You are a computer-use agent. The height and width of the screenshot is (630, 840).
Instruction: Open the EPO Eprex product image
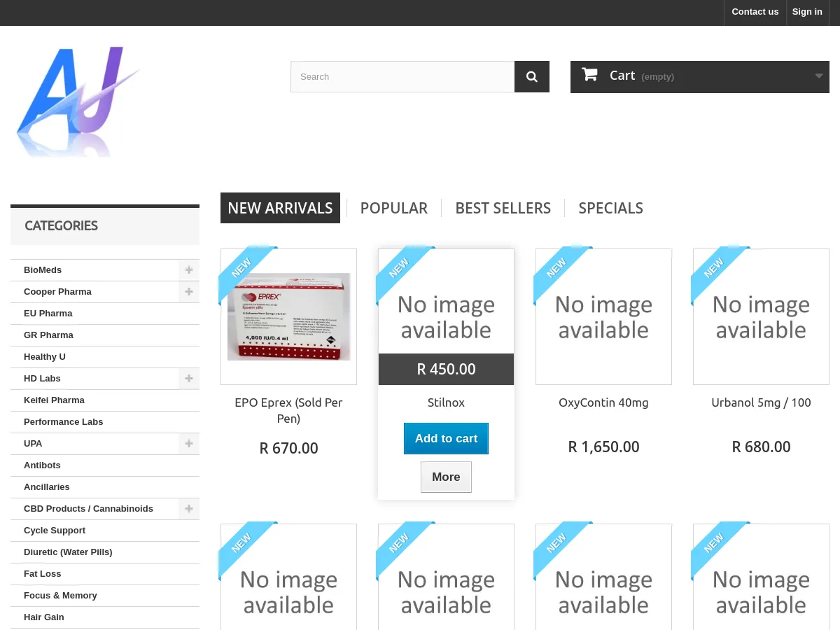pos(288,316)
